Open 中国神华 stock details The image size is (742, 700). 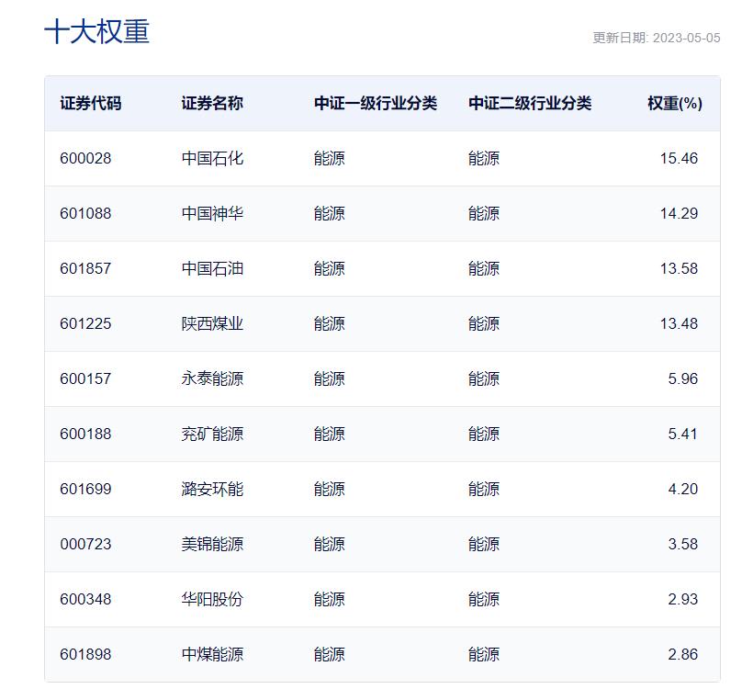click(x=208, y=213)
